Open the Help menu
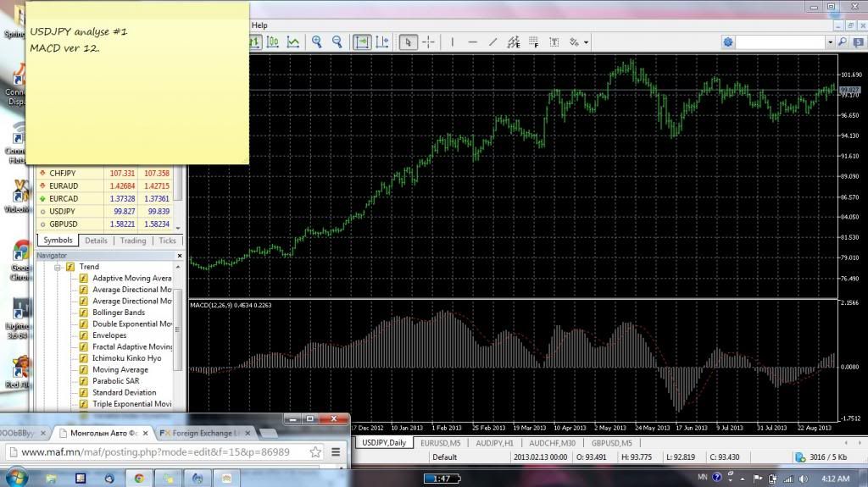868x487 pixels. coord(259,25)
